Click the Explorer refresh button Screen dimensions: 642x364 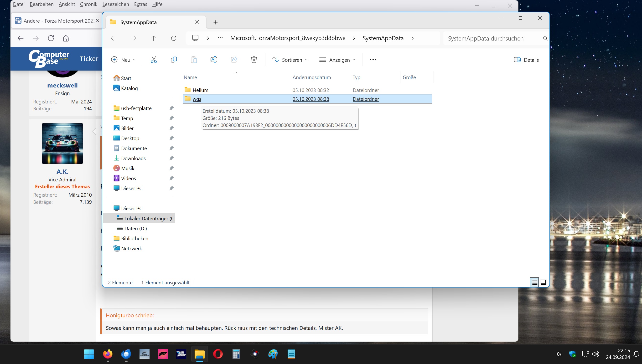pos(174,38)
